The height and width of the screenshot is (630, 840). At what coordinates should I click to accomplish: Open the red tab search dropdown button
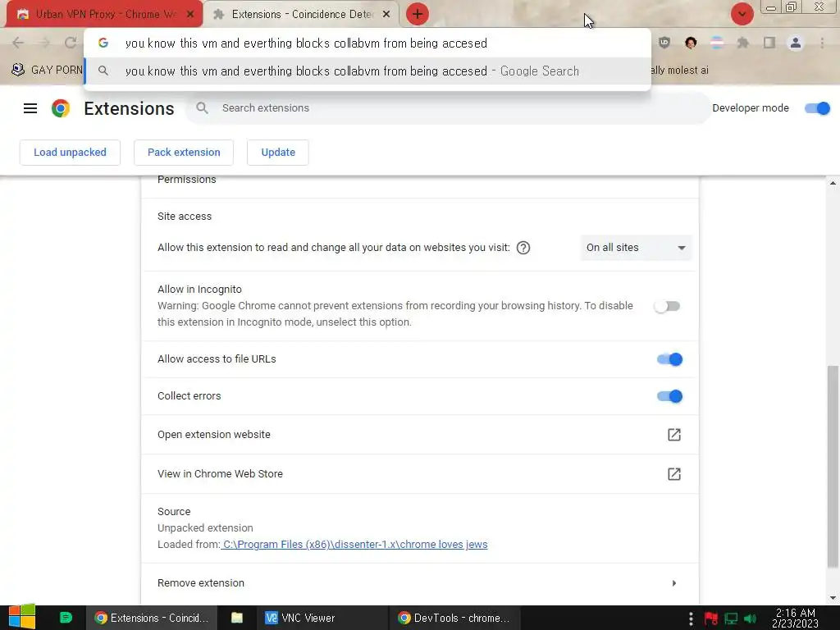pos(742,14)
